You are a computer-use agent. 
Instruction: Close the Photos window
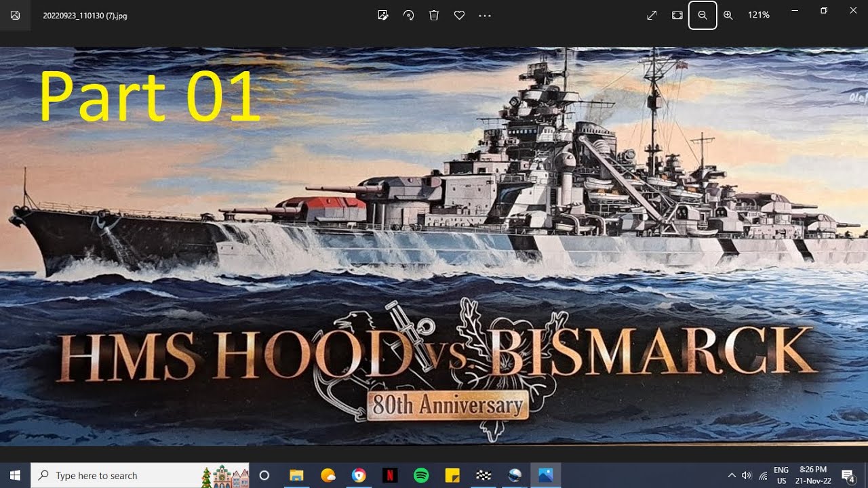tap(853, 10)
